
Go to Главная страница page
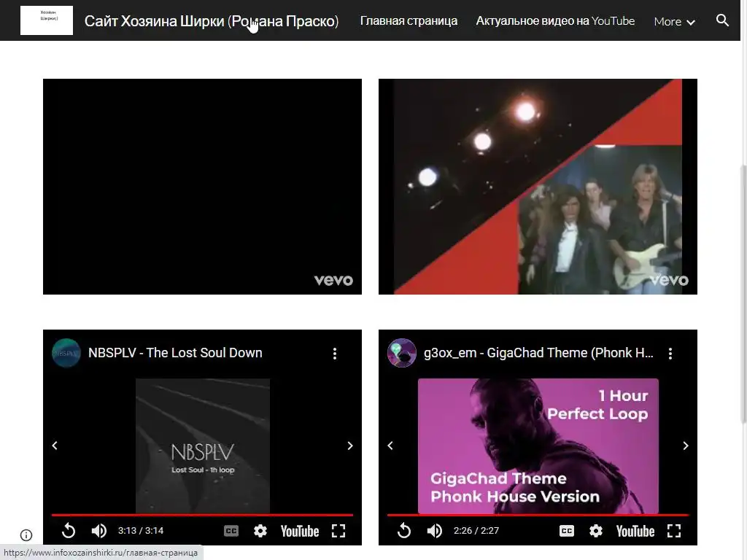[x=409, y=21]
